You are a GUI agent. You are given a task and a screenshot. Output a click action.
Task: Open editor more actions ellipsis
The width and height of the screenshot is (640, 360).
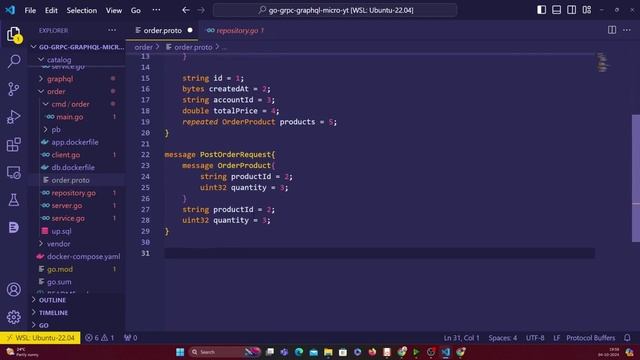click(627, 30)
